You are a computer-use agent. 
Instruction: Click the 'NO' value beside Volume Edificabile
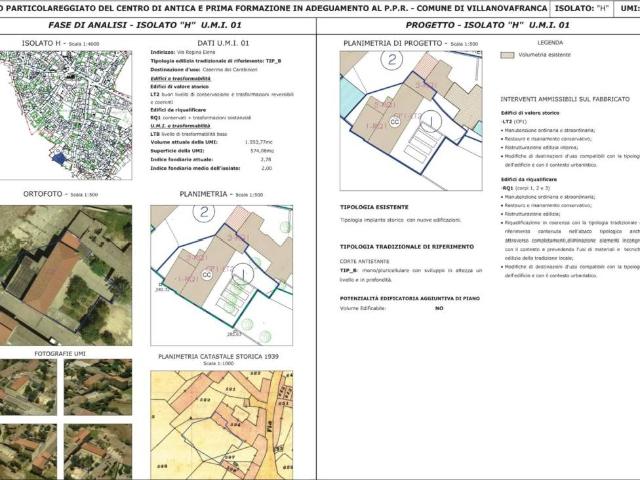[x=439, y=309]
